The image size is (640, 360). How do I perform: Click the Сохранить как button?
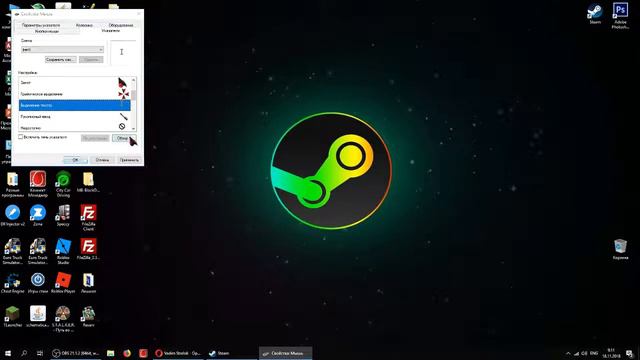point(60,60)
